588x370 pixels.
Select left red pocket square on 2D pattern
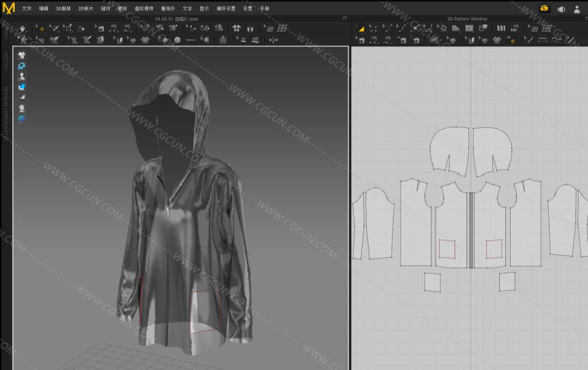point(447,249)
